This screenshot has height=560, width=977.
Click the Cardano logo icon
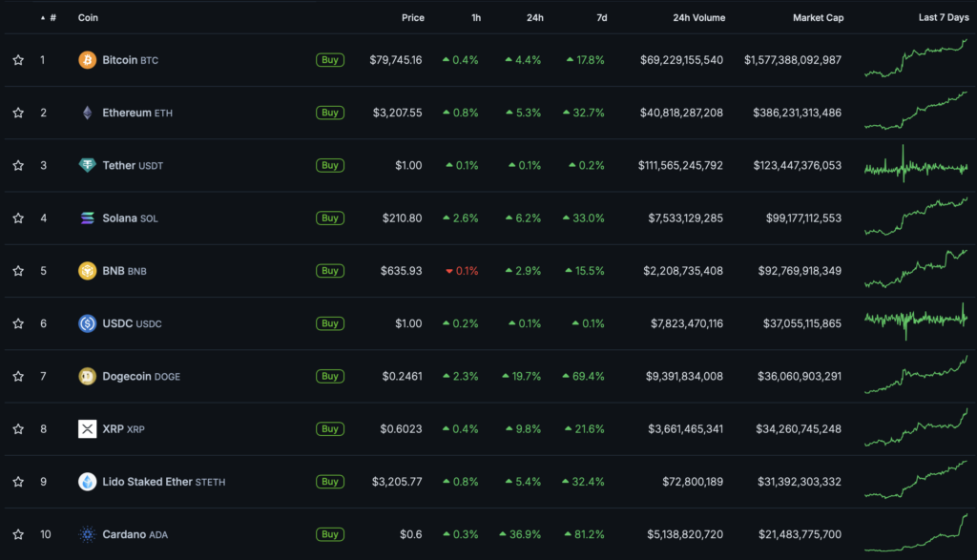(x=87, y=534)
